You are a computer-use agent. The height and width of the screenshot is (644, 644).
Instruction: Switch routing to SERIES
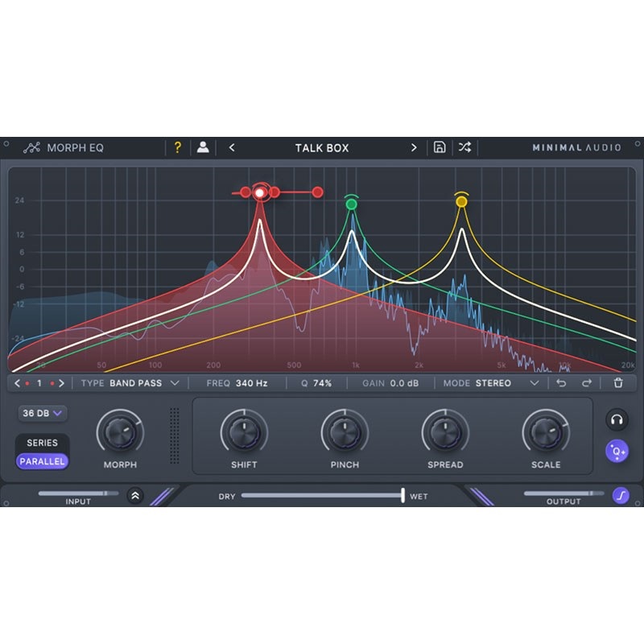43,443
